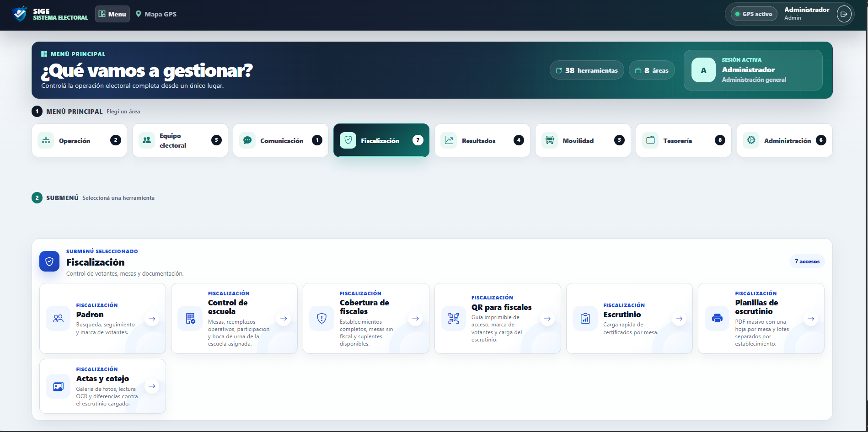This screenshot has width=868, height=432.
Task: Click the 8 áreas badge
Action: (x=652, y=70)
